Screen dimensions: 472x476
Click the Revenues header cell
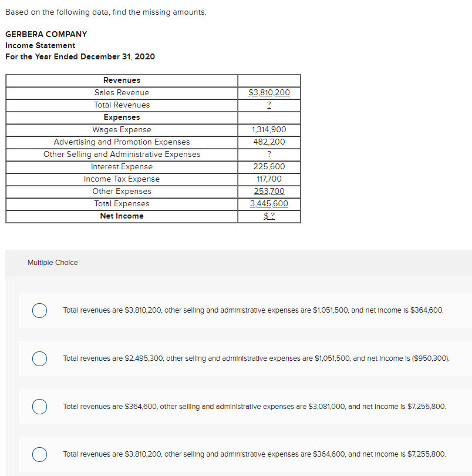(122, 80)
